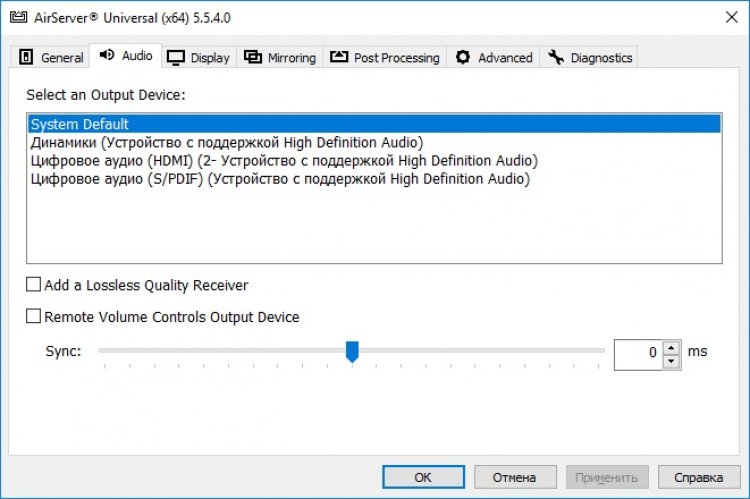This screenshot has height=499, width=750.
Task: Click the Audio tab speaker icon
Action: pos(107,55)
